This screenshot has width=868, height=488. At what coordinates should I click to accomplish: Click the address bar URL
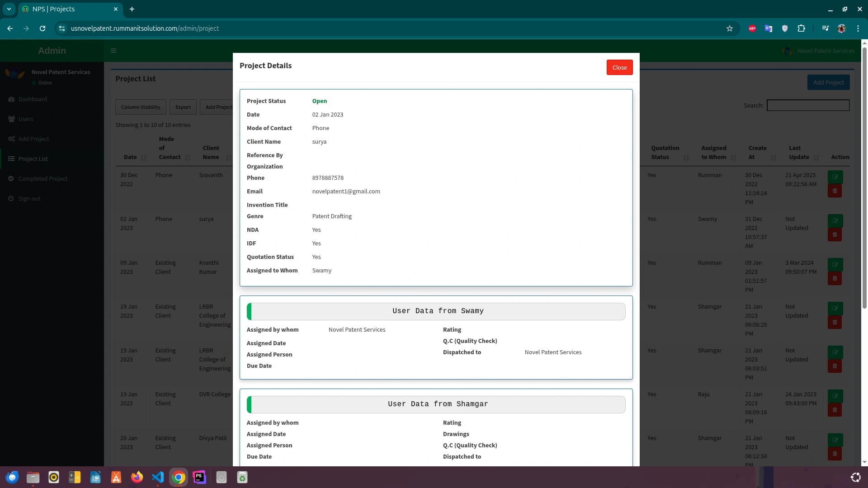(145, 28)
